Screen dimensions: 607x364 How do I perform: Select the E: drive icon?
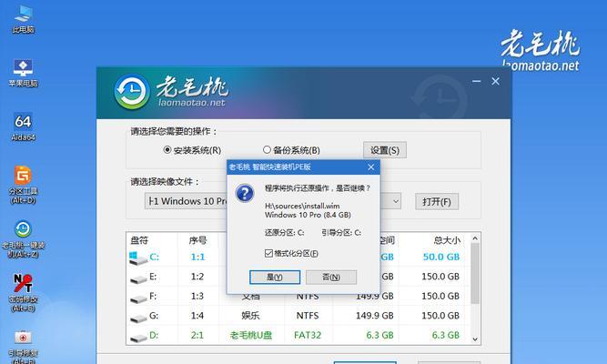click(138, 278)
